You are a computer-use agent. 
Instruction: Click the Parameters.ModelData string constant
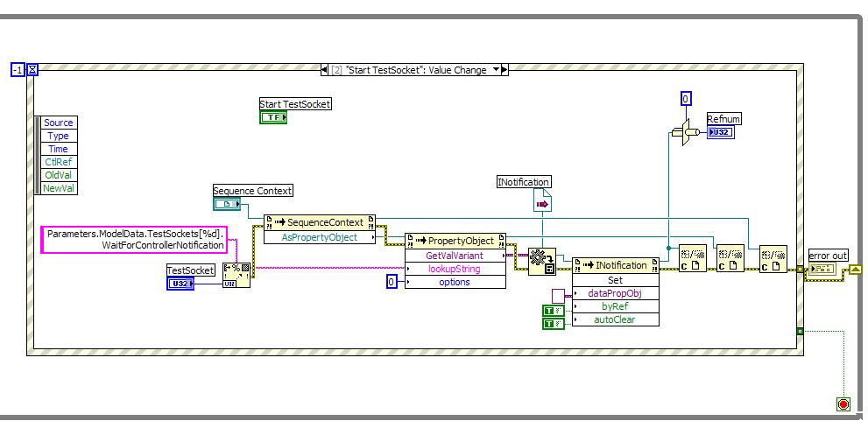coord(135,239)
